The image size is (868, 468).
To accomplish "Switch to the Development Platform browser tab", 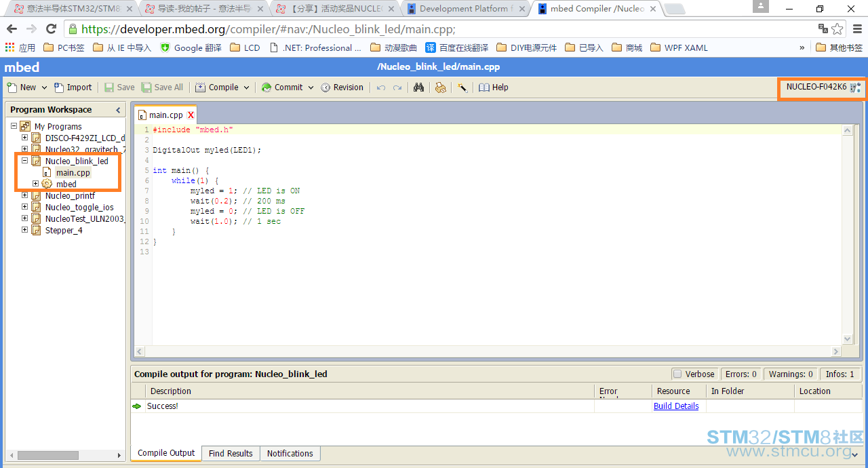I will tap(465, 9).
